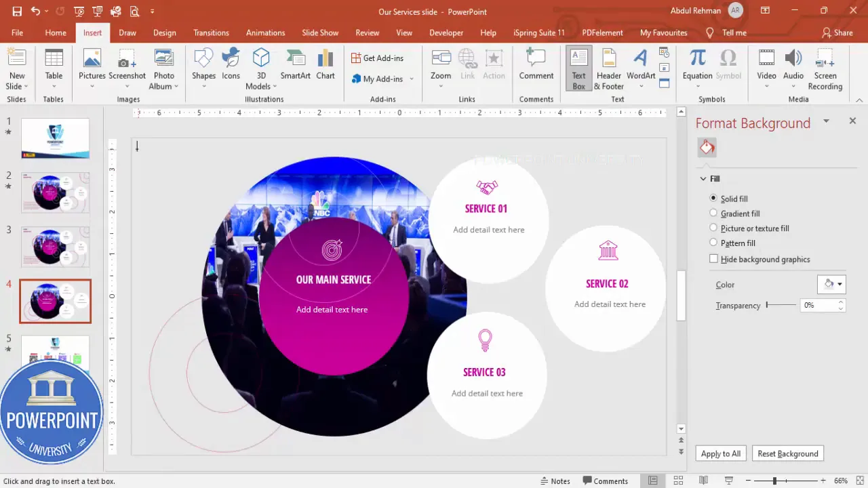This screenshot has height=488, width=868.
Task: Open the fill Color dropdown
Action: 832,285
